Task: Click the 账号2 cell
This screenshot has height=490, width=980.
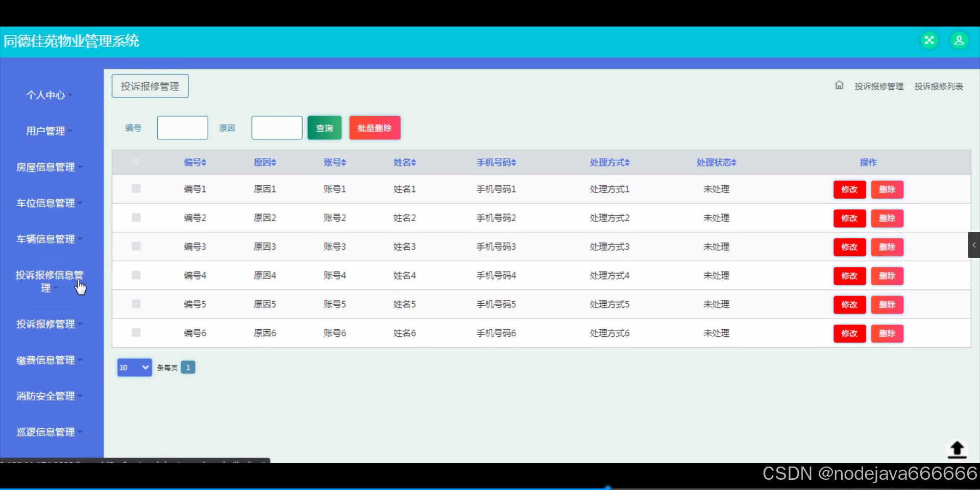Action: point(335,217)
